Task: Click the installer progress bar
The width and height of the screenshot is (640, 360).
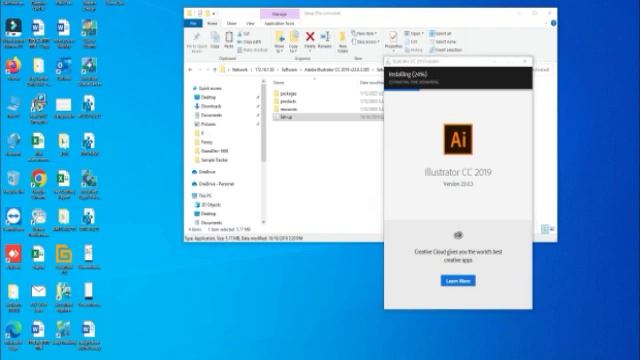Action: pos(458,89)
